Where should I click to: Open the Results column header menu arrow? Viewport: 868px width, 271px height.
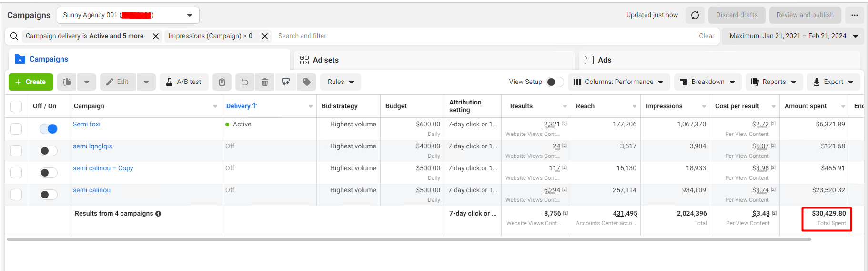[x=565, y=106]
